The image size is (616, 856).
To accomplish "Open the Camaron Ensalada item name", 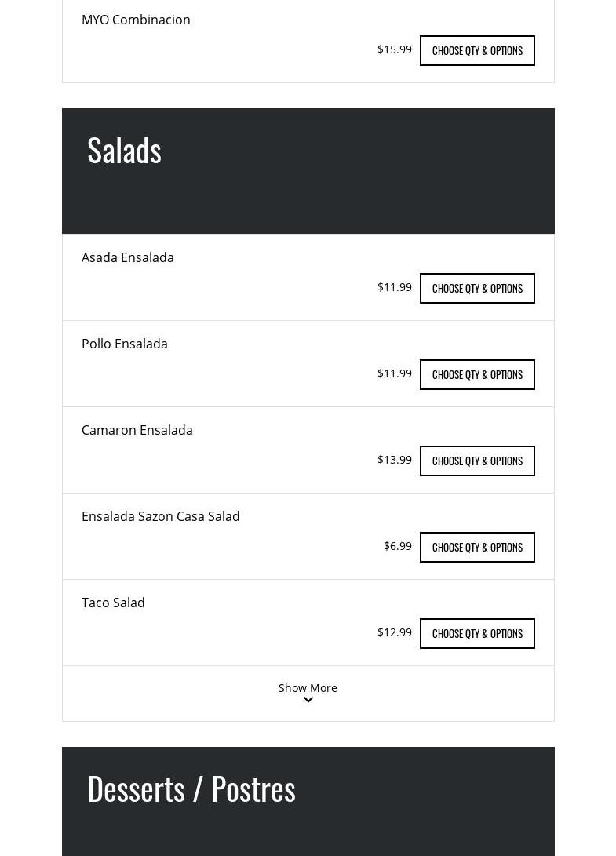I will pos(137,430).
